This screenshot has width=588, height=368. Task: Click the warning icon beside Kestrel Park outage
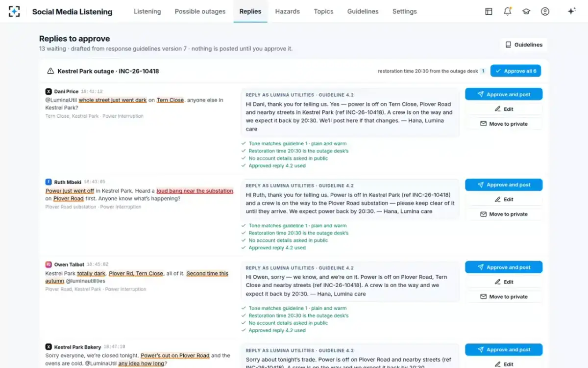(50, 71)
